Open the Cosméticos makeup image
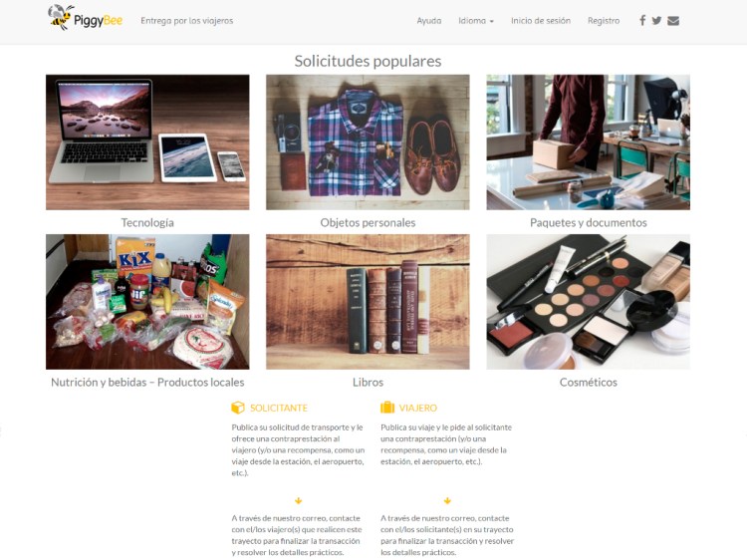Screen dimensions: 747x560 click(588, 302)
